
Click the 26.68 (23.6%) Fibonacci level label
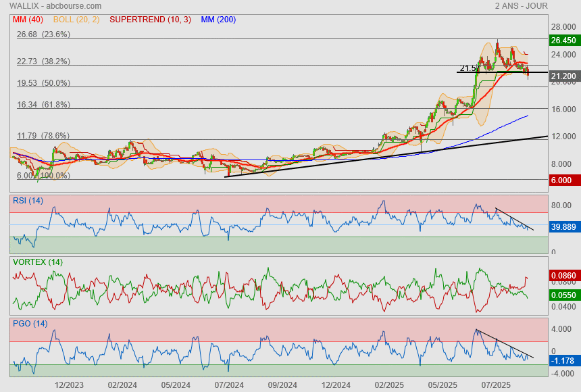point(43,34)
